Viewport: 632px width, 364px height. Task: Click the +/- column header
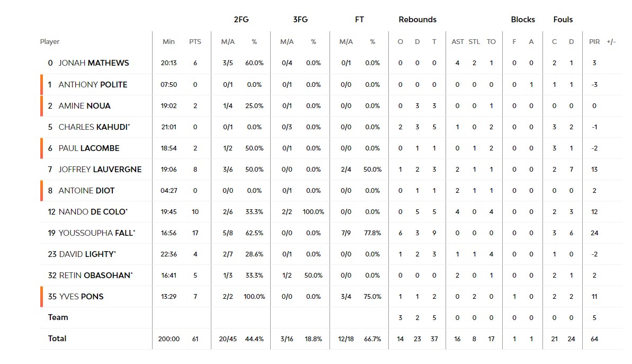point(611,42)
